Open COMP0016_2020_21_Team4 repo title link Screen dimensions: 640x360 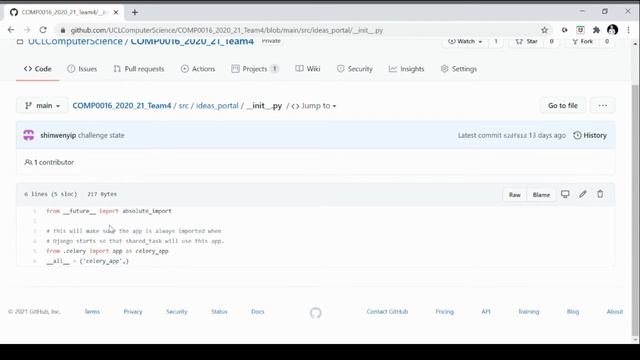click(192, 41)
